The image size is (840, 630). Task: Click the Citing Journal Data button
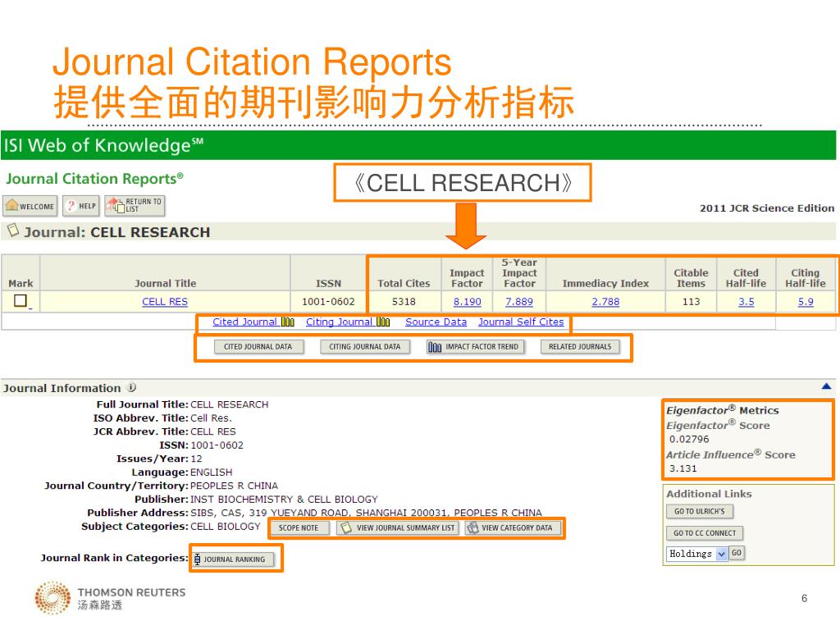pos(365,347)
